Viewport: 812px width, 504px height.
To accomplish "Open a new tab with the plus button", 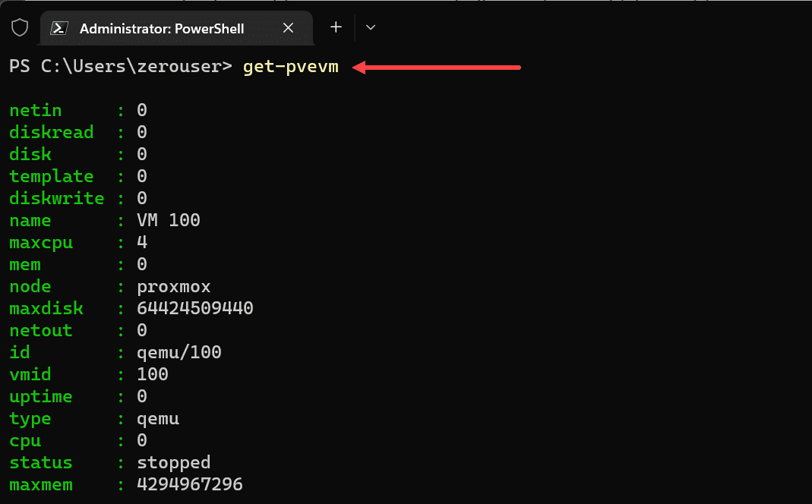I will pyautogui.click(x=336, y=28).
